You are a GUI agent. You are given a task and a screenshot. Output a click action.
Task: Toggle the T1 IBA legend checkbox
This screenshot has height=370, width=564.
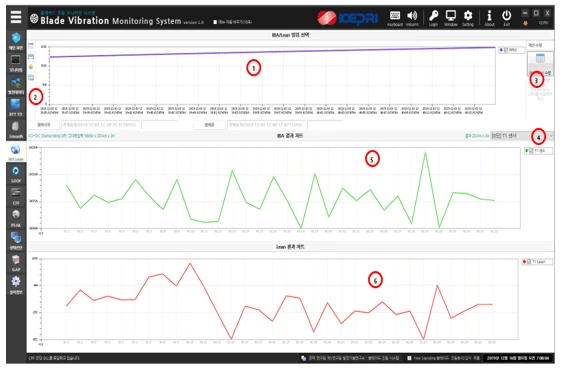pyautogui.click(x=532, y=151)
